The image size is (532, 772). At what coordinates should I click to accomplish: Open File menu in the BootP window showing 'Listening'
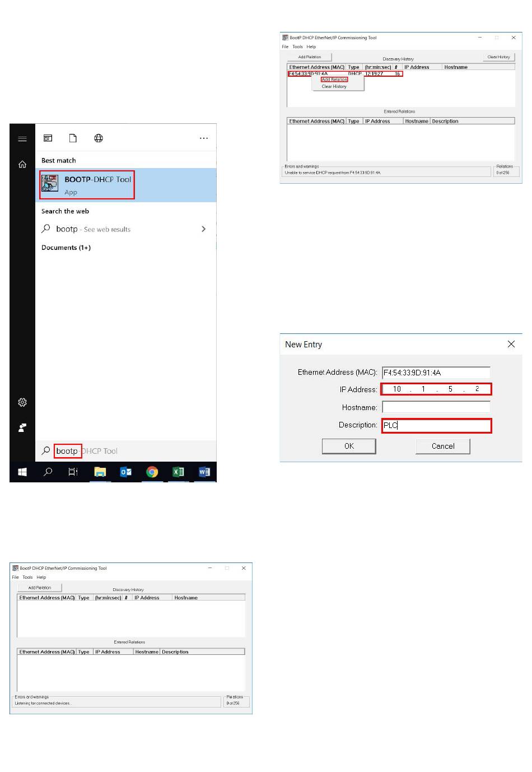coord(15,578)
